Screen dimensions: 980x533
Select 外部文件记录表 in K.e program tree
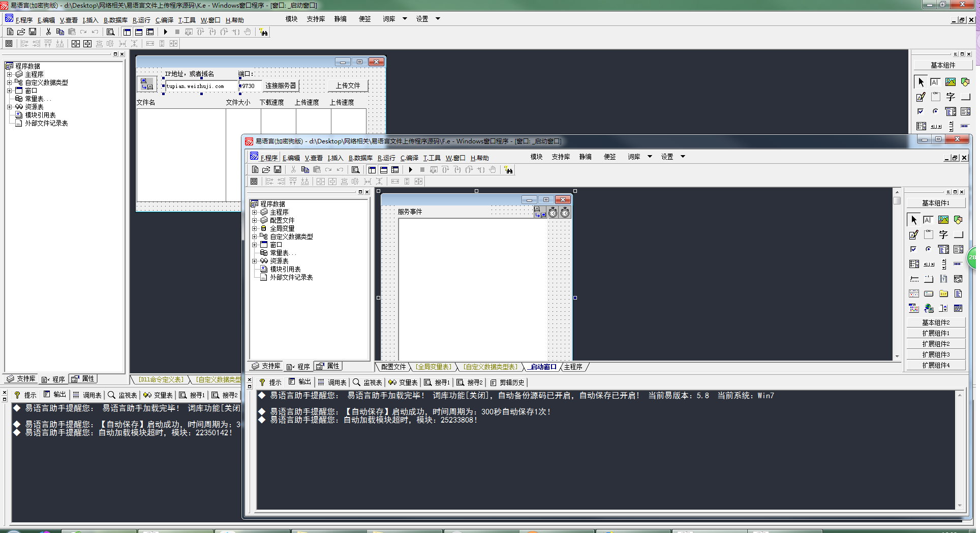46,123
